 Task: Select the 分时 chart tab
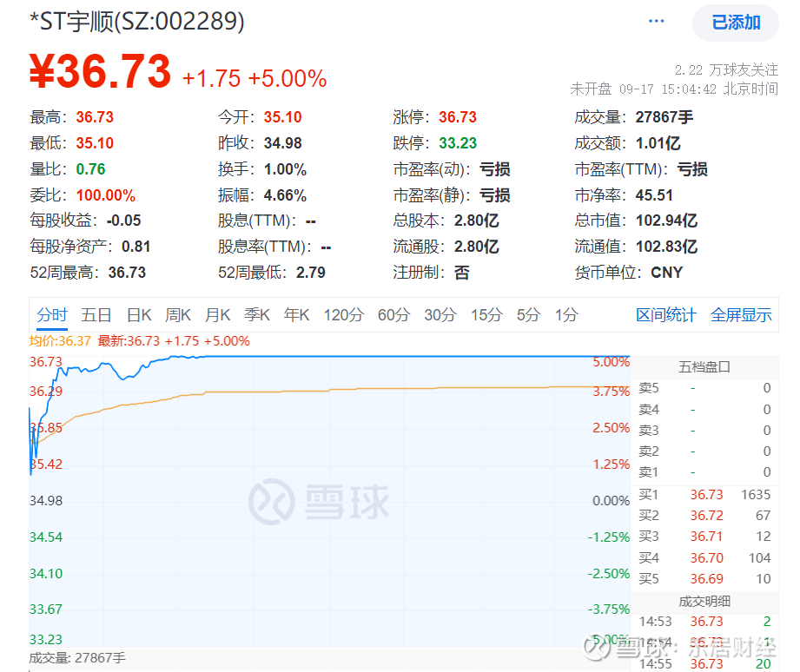click(x=52, y=314)
